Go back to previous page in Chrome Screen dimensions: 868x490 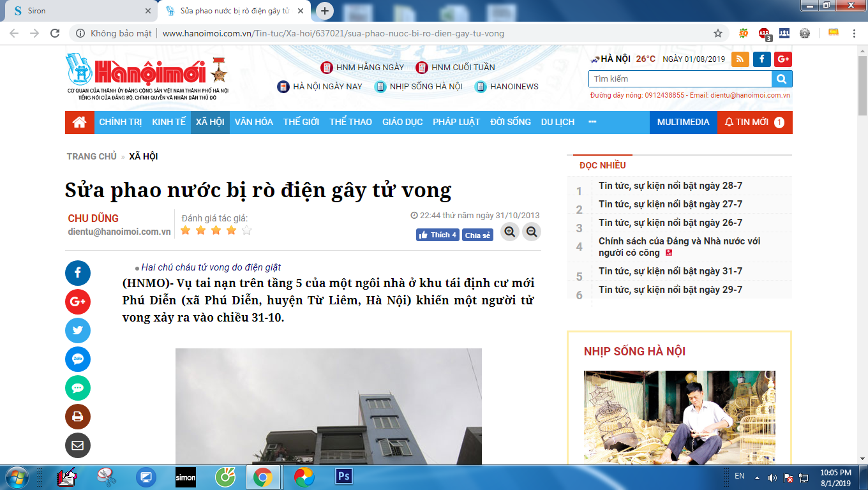tap(14, 33)
